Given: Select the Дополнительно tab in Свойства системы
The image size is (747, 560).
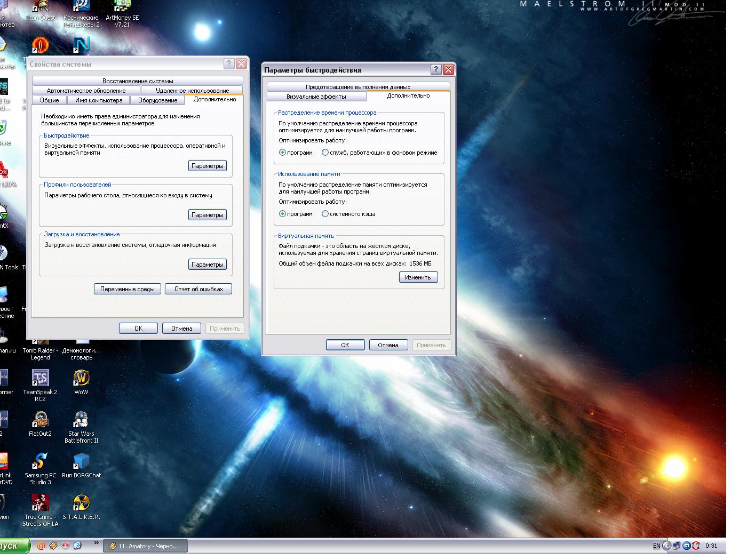Looking at the screenshot, I should point(214,99).
